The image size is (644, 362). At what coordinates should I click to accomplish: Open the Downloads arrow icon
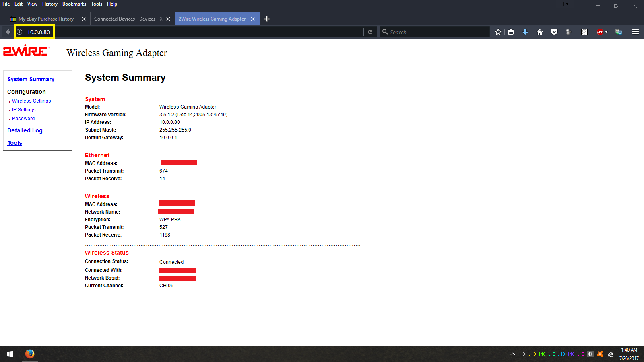point(525,32)
